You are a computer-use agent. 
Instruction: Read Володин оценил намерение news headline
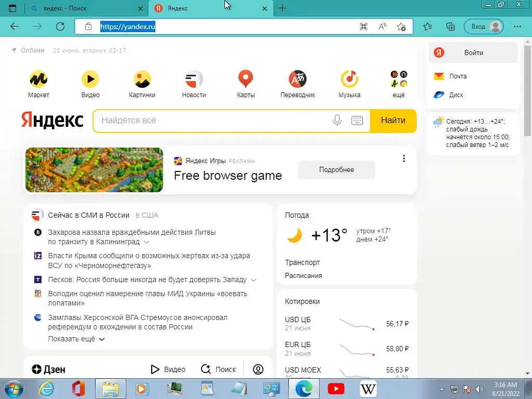(148, 298)
